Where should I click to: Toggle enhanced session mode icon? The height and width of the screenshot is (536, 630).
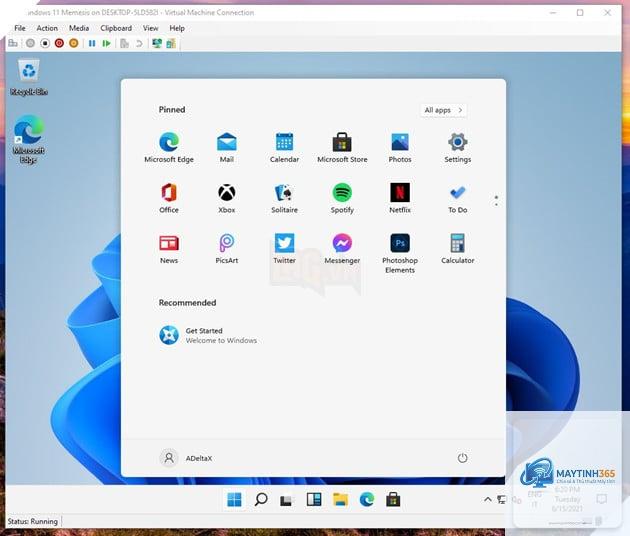157,43
